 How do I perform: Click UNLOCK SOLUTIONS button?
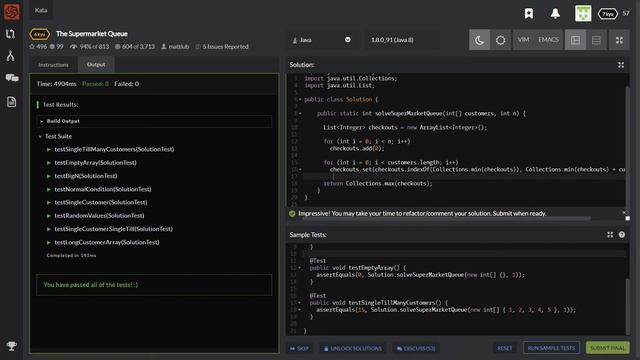(353, 348)
